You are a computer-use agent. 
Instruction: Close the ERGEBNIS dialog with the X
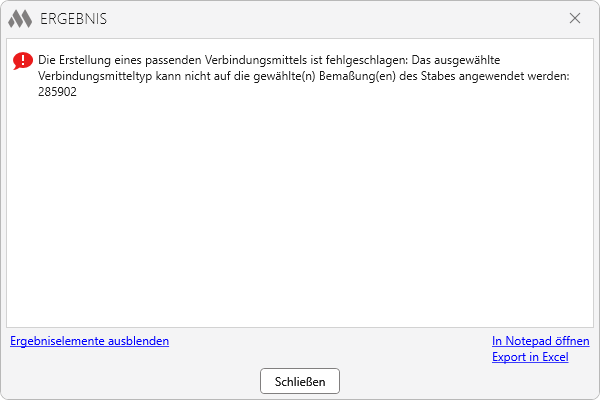tap(575, 18)
